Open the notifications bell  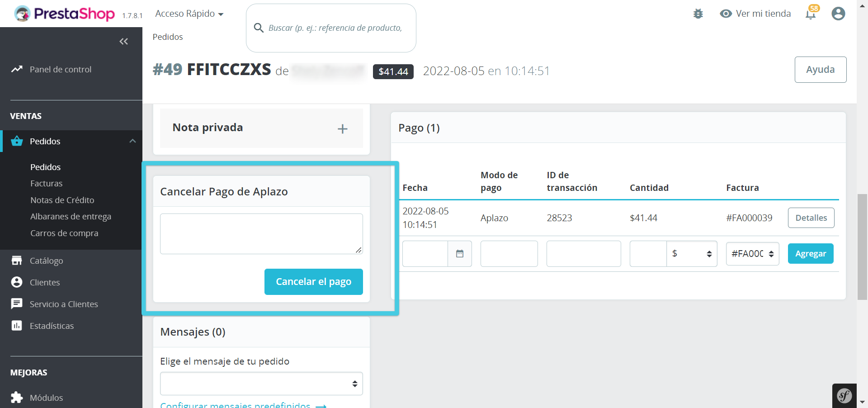coord(811,14)
